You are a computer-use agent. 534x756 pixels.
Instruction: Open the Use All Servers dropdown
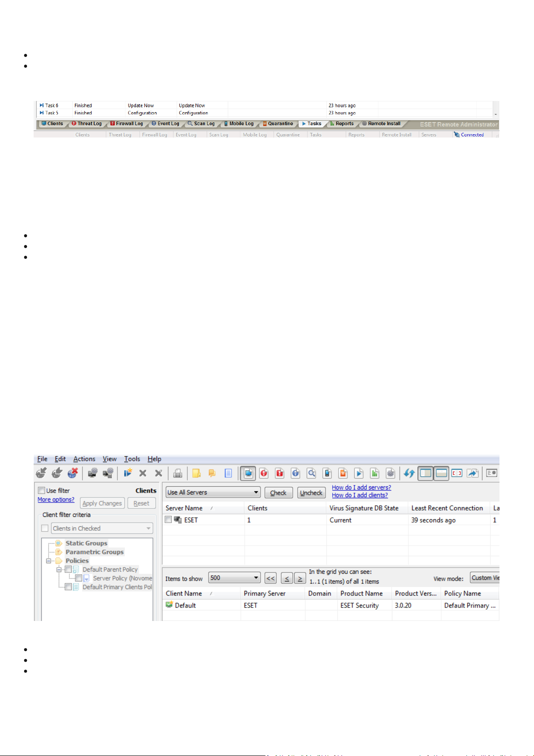click(213, 492)
